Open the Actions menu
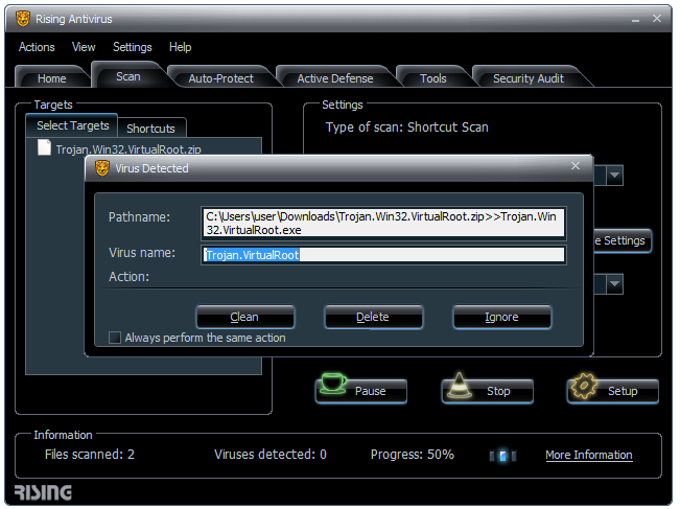680x509 pixels. [37, 47]
